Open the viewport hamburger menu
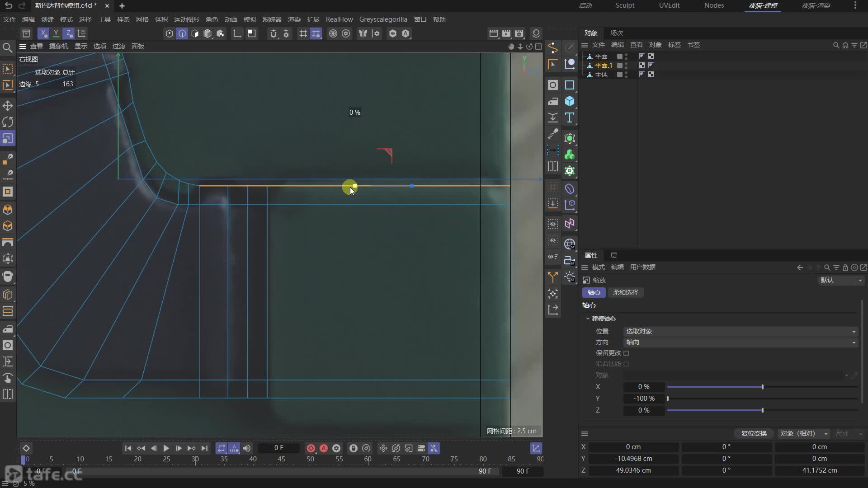Screen dimensions: 868x488 tap(22, 46)
